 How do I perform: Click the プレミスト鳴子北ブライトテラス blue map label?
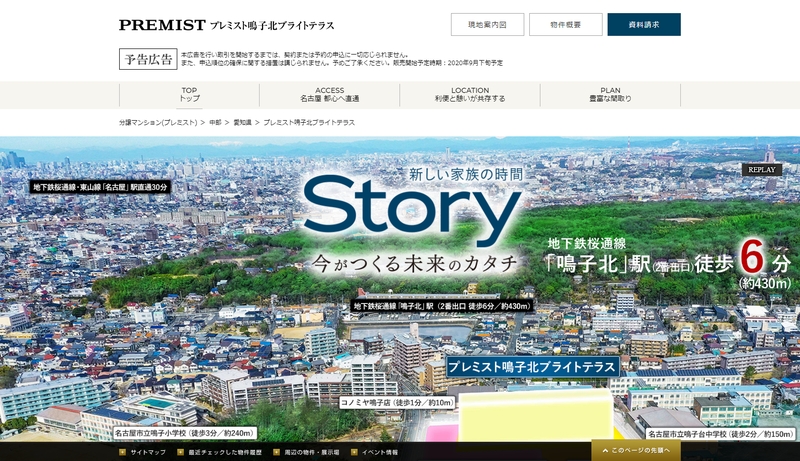click(x=532, y=367)
